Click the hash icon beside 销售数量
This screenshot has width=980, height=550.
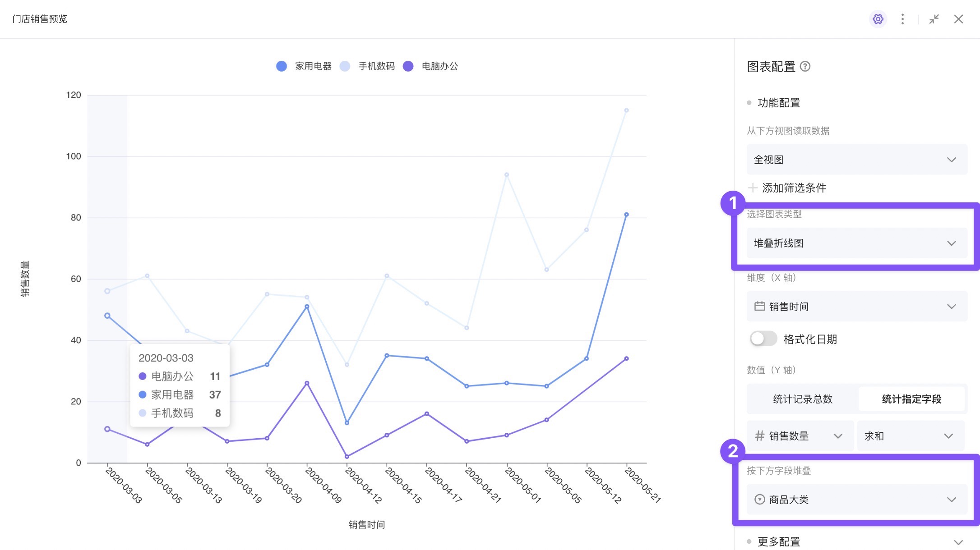759,436
